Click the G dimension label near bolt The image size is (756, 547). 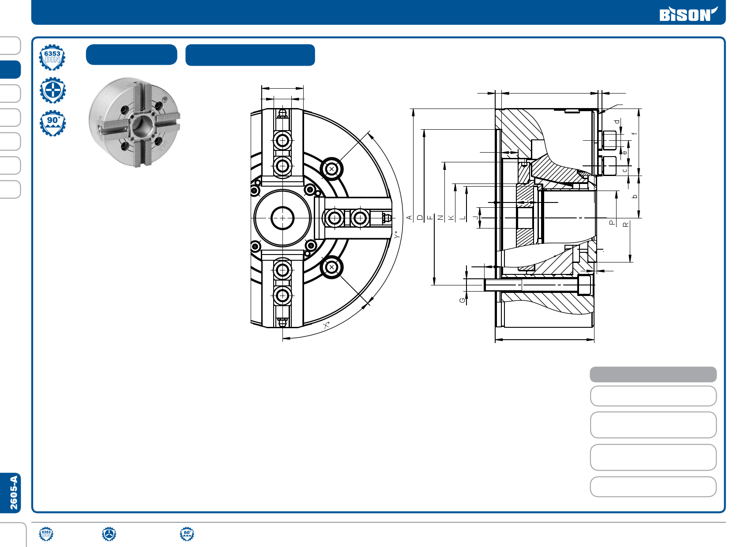pos(462,300)
